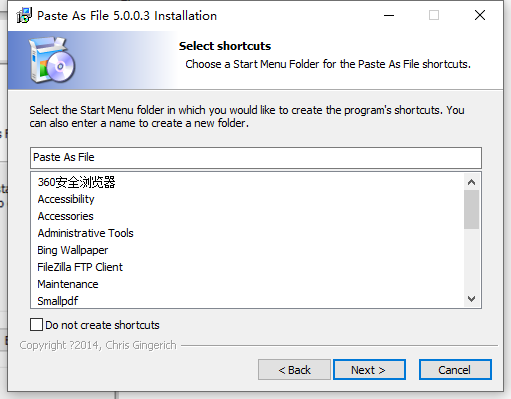The height and width of the screenshot is (399, 511).
Task: Select the Maintenance folder
Action: tap(68, 284)
